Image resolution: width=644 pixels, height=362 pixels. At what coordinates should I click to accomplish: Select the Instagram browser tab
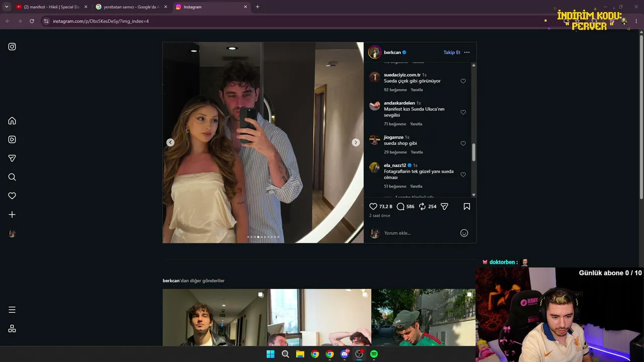pyautogui.click(x=211, y=7)
